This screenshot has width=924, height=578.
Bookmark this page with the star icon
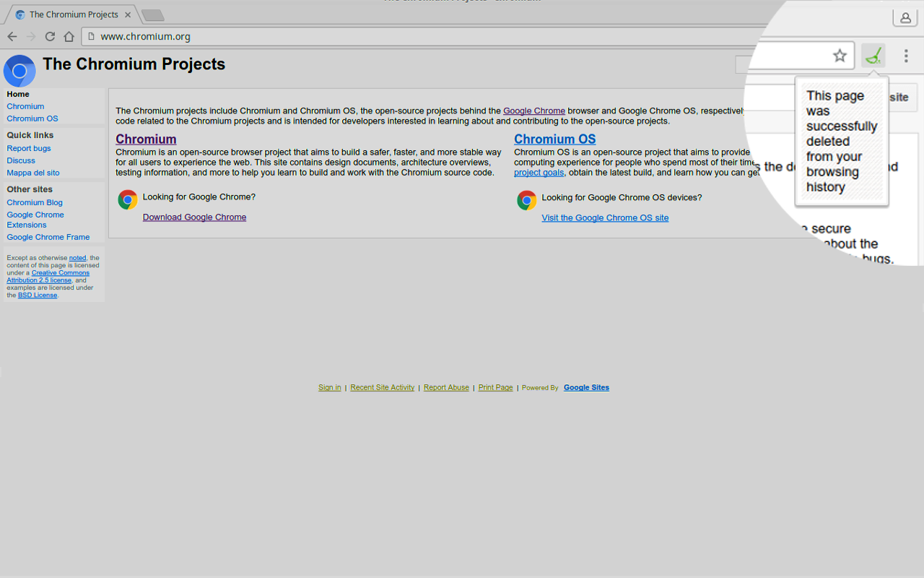tap(840, 56)
